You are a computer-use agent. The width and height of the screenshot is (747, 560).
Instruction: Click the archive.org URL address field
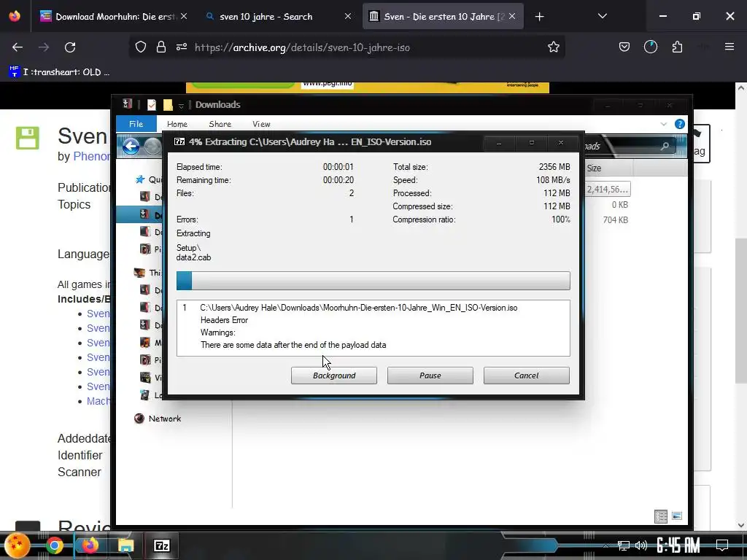[x=303, y=47]
